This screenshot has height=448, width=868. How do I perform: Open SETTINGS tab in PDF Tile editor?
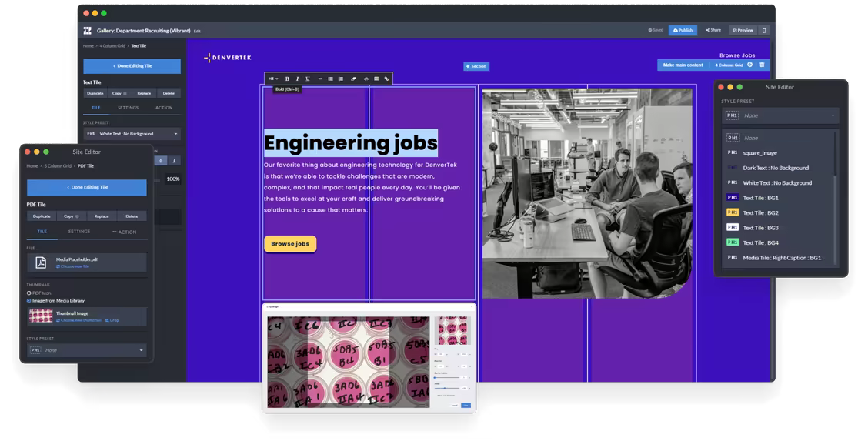click(x=79, y=232)
